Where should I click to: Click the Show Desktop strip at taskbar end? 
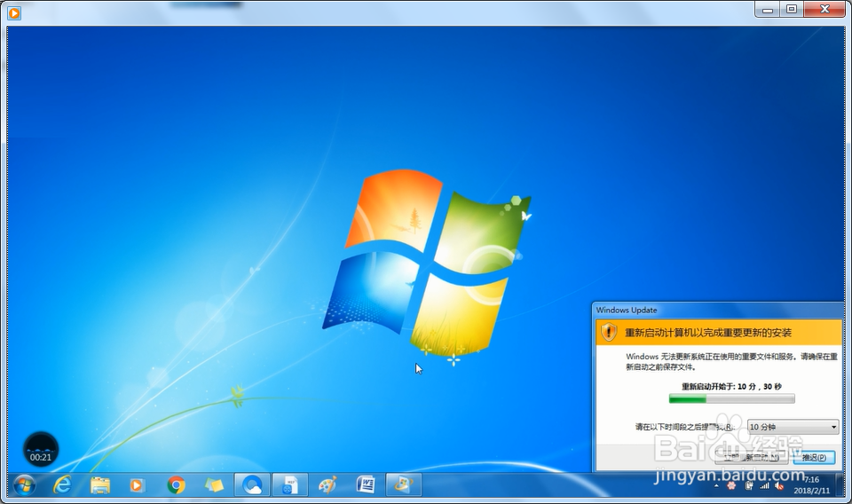[x=840, y=484]
